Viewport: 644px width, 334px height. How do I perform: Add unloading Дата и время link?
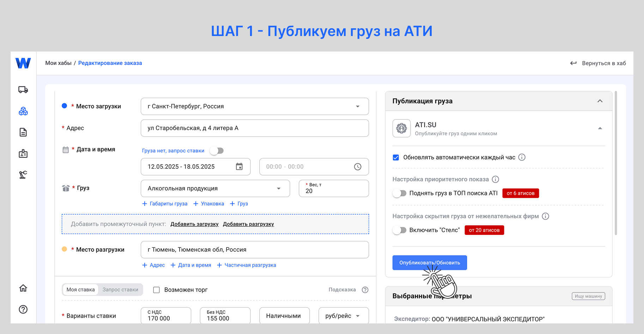tap(191, 265)
